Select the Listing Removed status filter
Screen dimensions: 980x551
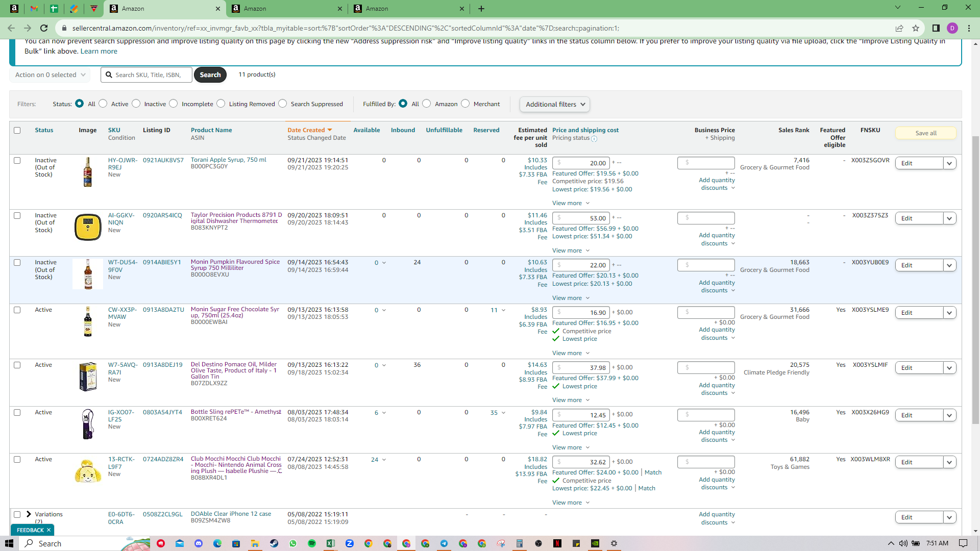(x=221, y=104)
